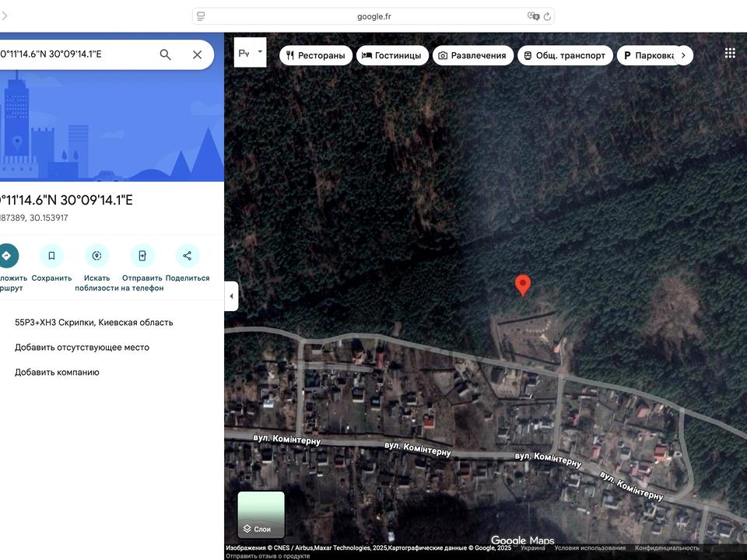Click the route directions icon
Screen dimensions: 747x560
[x=6, y=255]
